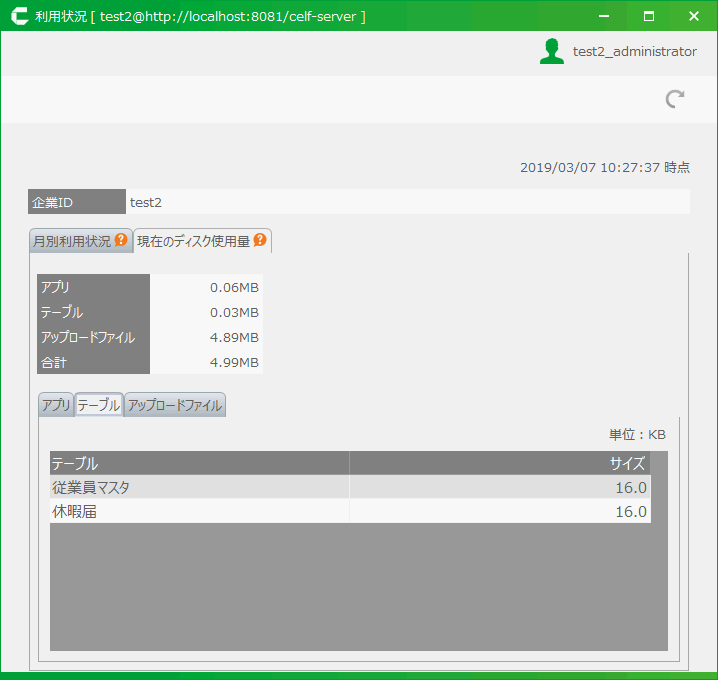Click help icon beside 月別利用状況 tab
The image size is (718, 680).
click(121, 241)
